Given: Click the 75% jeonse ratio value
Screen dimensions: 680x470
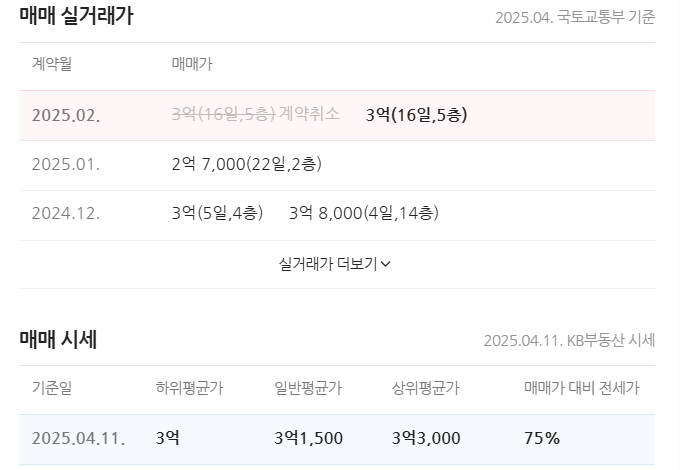Looking at the screenshot, I should click(x=541, y=438).
